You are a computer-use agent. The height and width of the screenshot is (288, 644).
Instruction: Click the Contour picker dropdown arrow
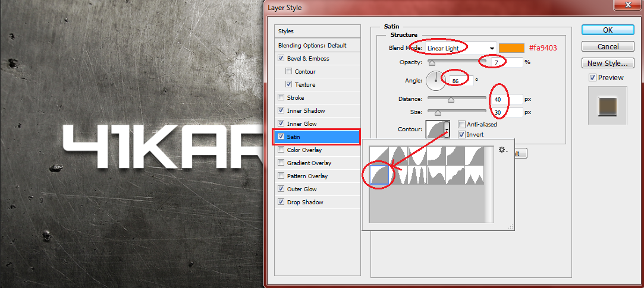(x=447, y=129)
